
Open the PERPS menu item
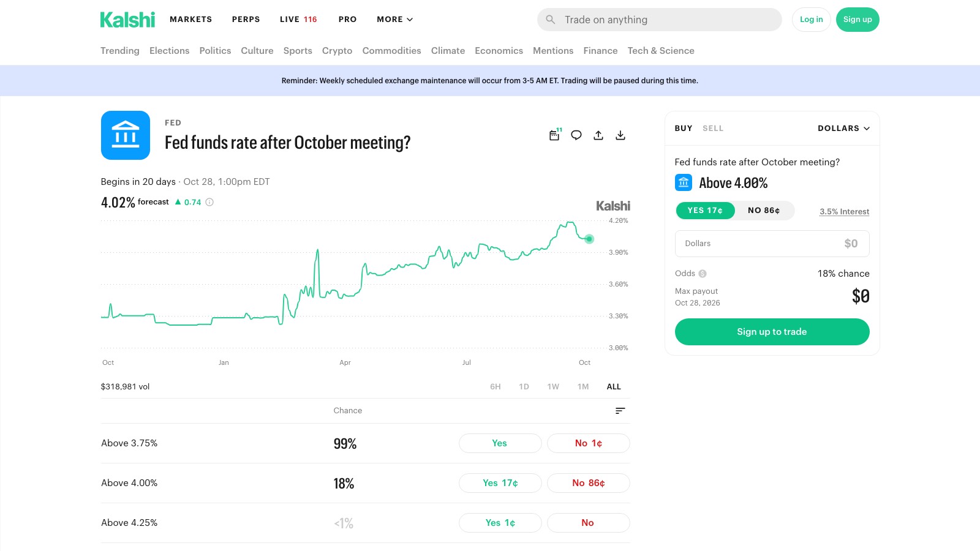pyautogui.click(x=246, y=20)
